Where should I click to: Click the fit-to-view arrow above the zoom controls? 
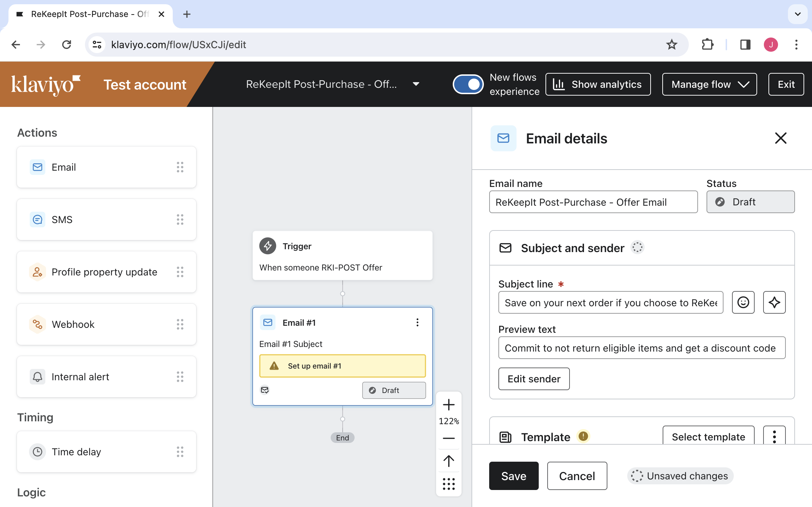[x=448, y=461]
